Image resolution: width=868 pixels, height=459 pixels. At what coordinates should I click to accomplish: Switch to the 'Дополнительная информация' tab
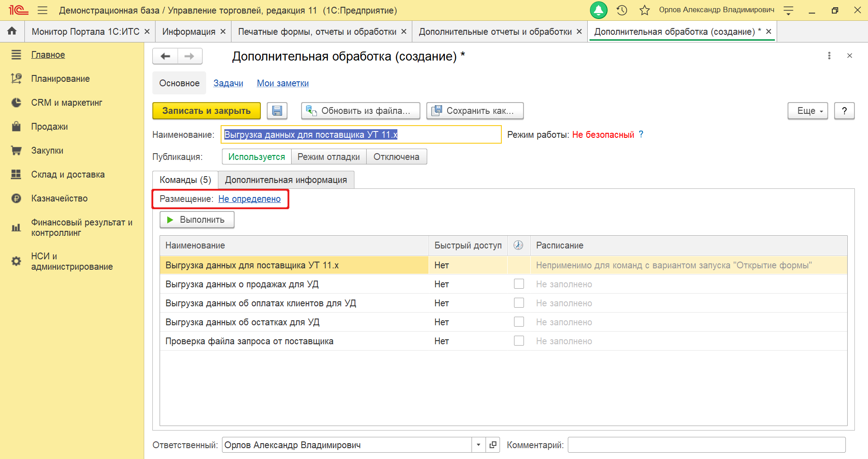[286, 179]
